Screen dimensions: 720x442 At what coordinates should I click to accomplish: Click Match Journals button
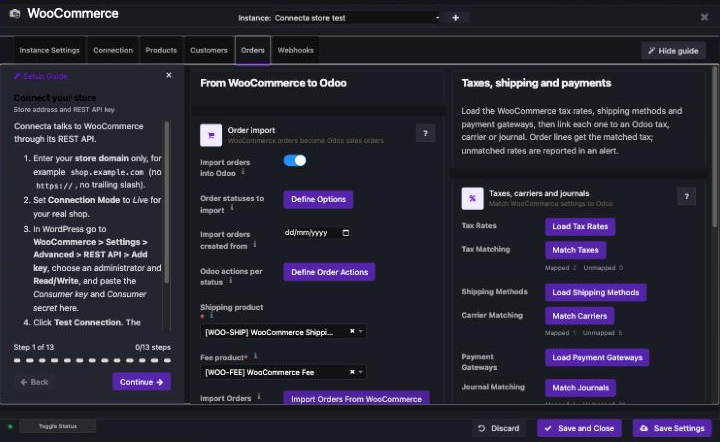point(580,388)
